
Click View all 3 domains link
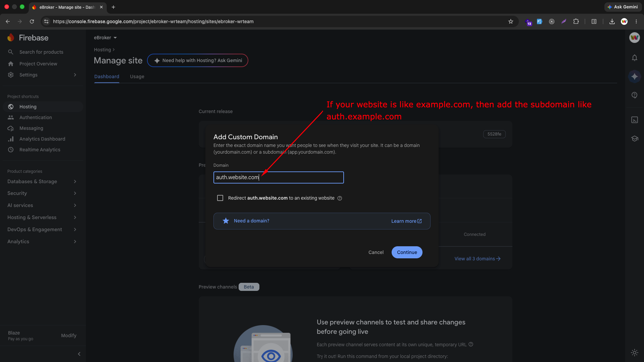click(477, 259)
